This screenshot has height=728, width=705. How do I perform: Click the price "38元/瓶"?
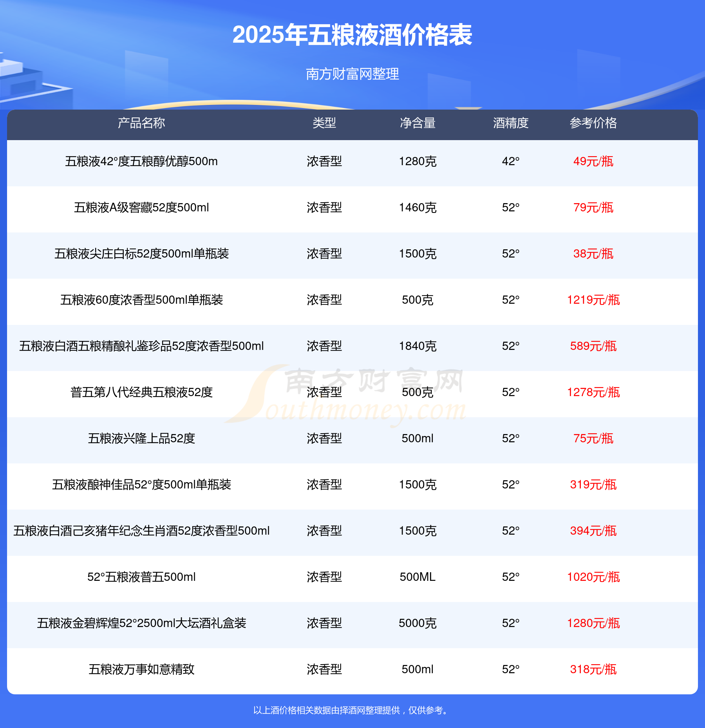coord(593,254)
